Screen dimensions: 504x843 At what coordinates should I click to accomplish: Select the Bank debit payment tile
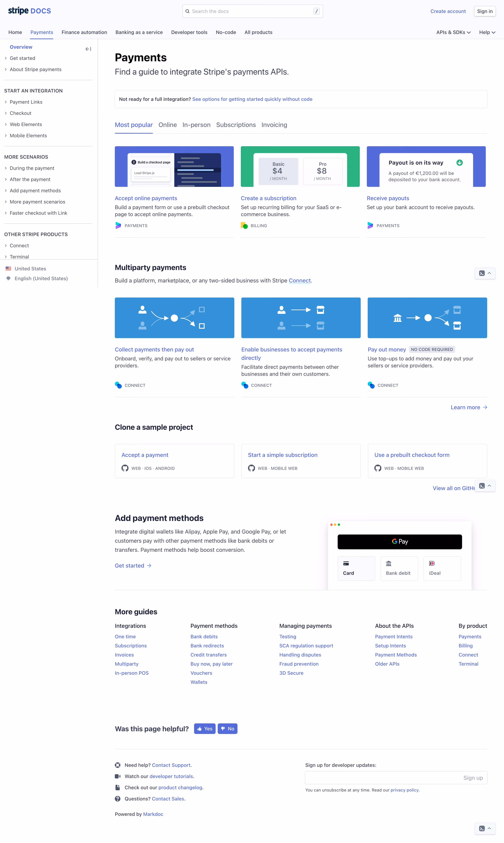point(399,568)
